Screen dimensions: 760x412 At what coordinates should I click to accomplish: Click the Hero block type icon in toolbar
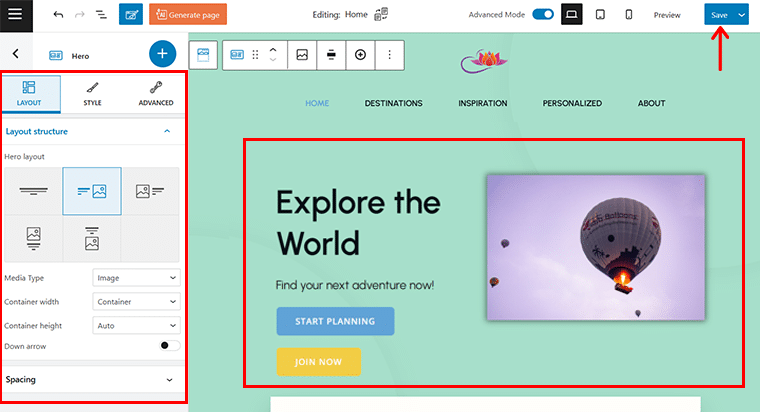237,55
